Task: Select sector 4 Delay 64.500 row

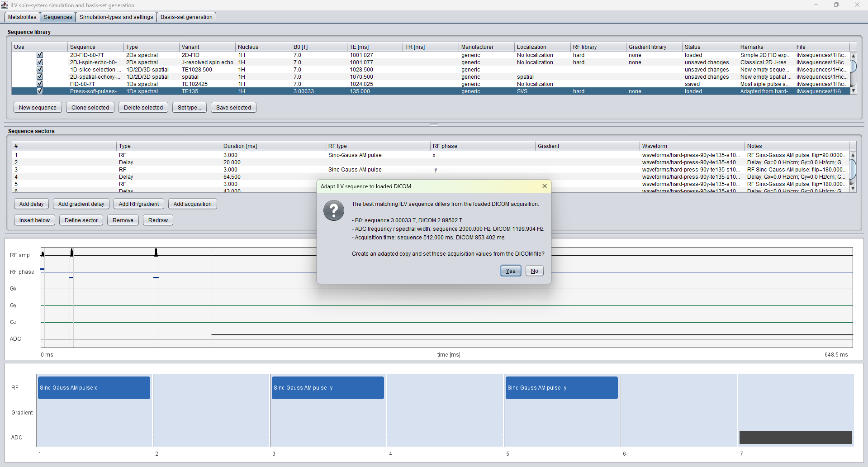Action: pos(431,177)
